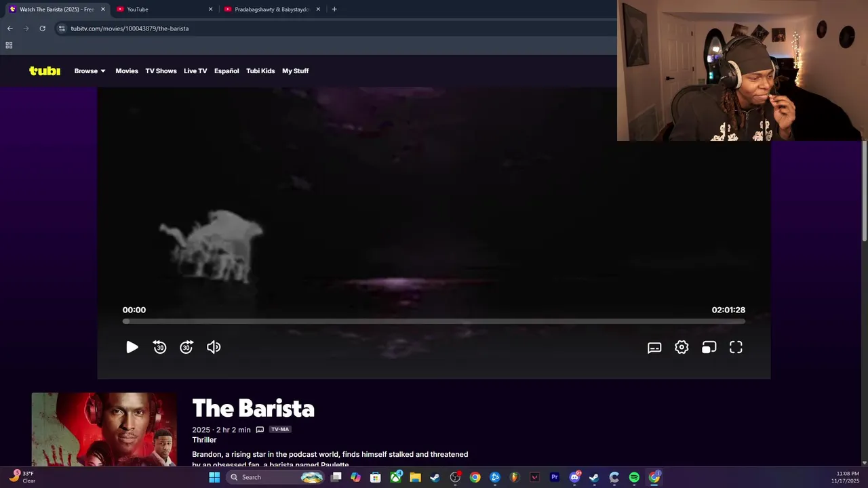
Task: Open My Stuff page
Action: (x=295, y=70)
